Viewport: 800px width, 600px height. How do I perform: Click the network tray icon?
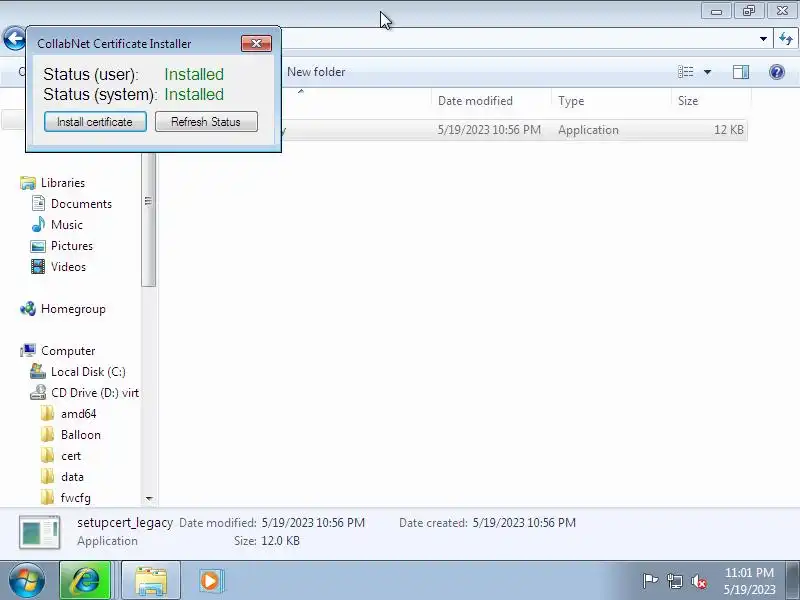pos(675,581)
